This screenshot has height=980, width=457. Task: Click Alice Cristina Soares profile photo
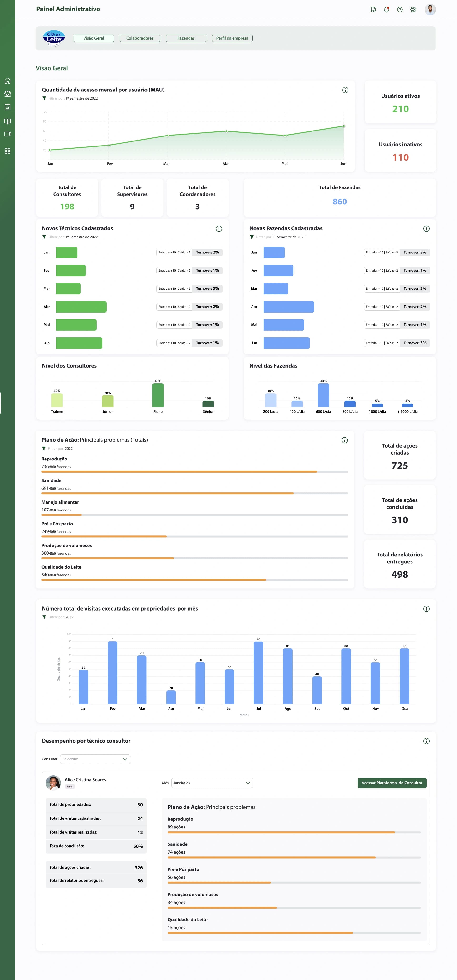click(x=53, y=783)
